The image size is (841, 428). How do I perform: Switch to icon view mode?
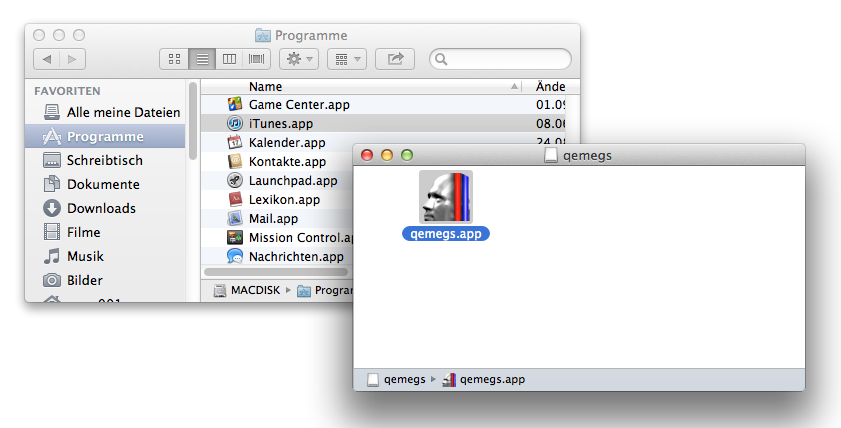(174, 59)
